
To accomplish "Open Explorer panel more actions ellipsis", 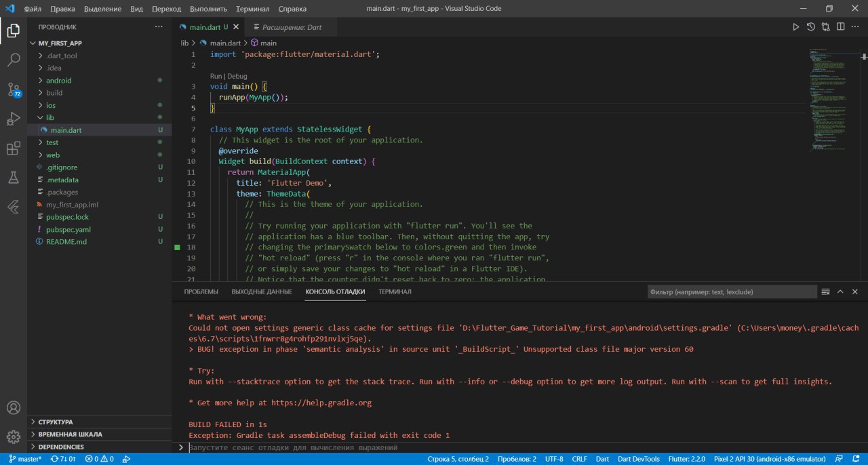I will (159, 27).
